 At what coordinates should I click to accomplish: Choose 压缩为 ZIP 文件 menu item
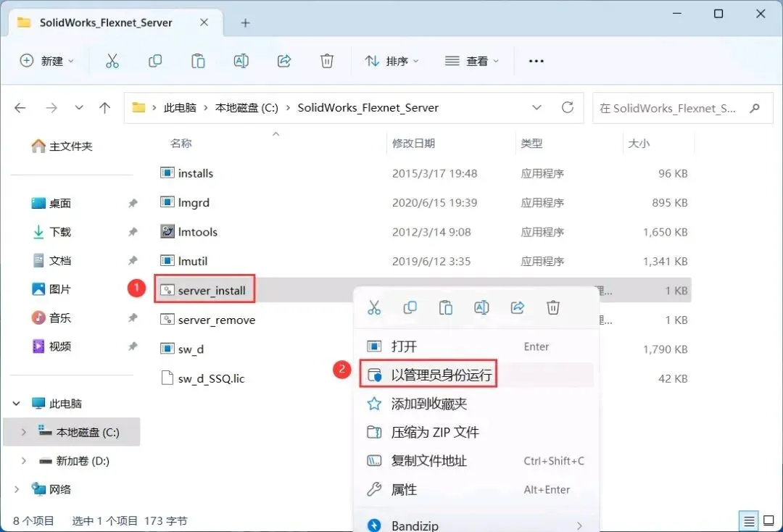click(x=476, y=432)
